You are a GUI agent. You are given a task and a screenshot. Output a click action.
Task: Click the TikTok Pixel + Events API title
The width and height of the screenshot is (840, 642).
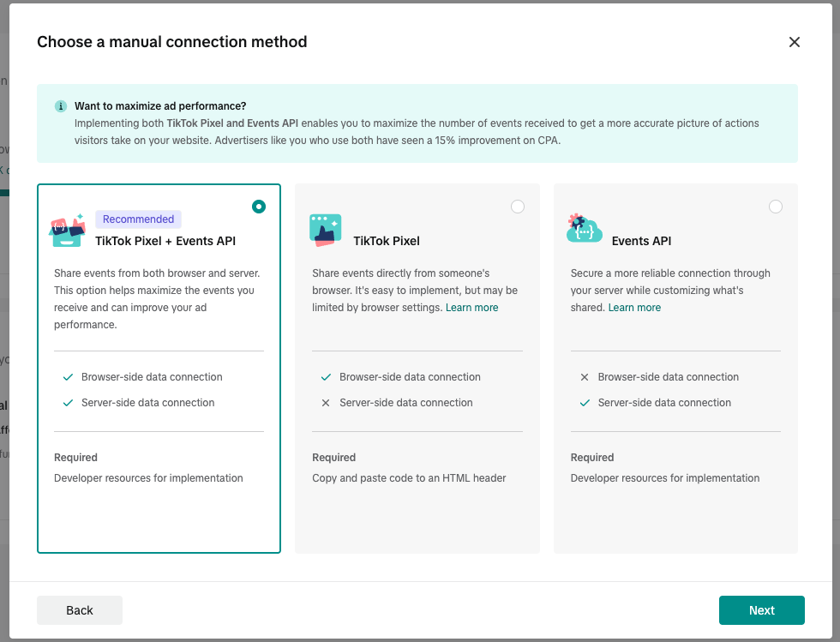click(165, 241)
